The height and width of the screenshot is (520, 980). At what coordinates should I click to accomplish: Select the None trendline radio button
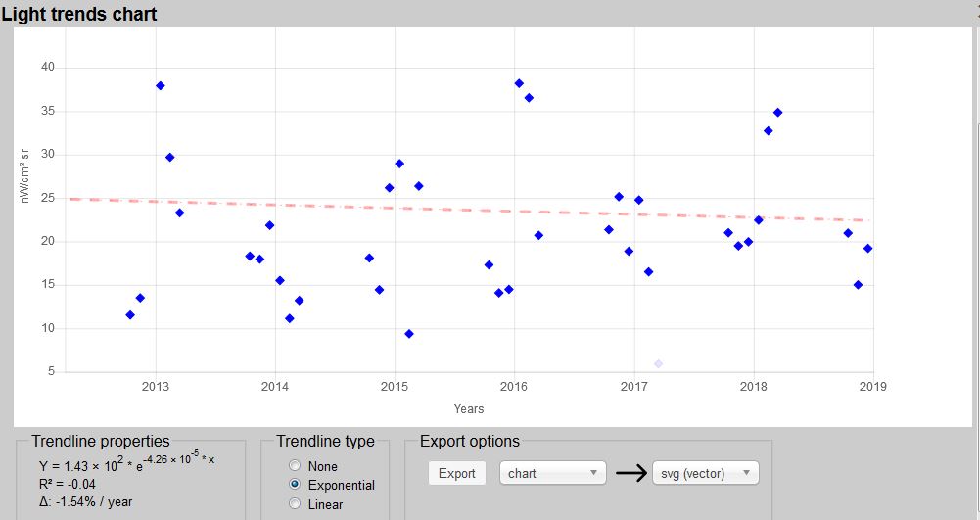point(295,466)
